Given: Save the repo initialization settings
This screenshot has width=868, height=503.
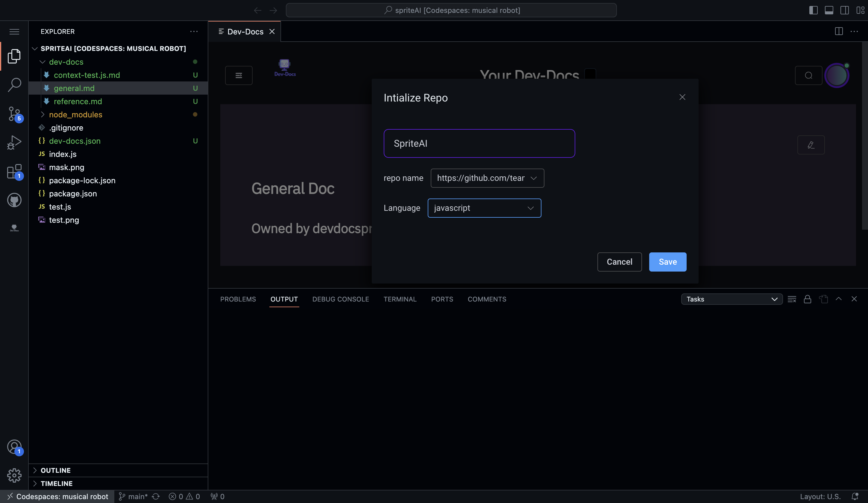Looking at the screenshot, I should (667, 262).
